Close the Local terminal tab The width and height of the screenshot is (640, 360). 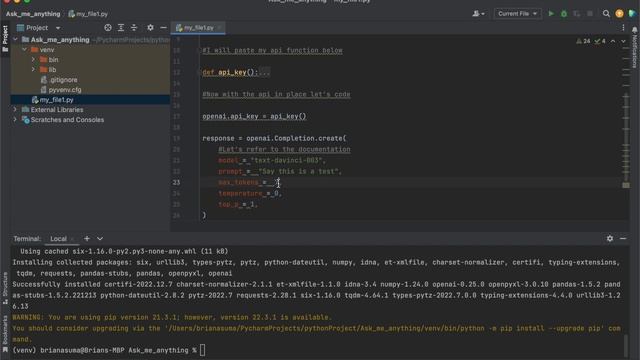72,239
